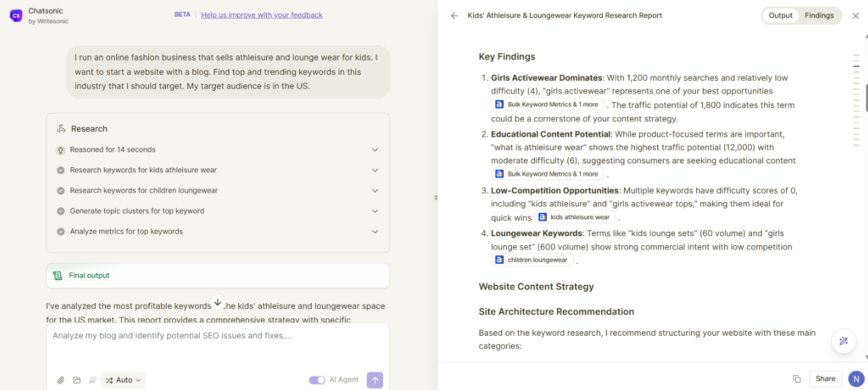Viewport: 868px width, 390px height.
Task: Jump to highlighted section in outline minimap
Action: (856, 66)
